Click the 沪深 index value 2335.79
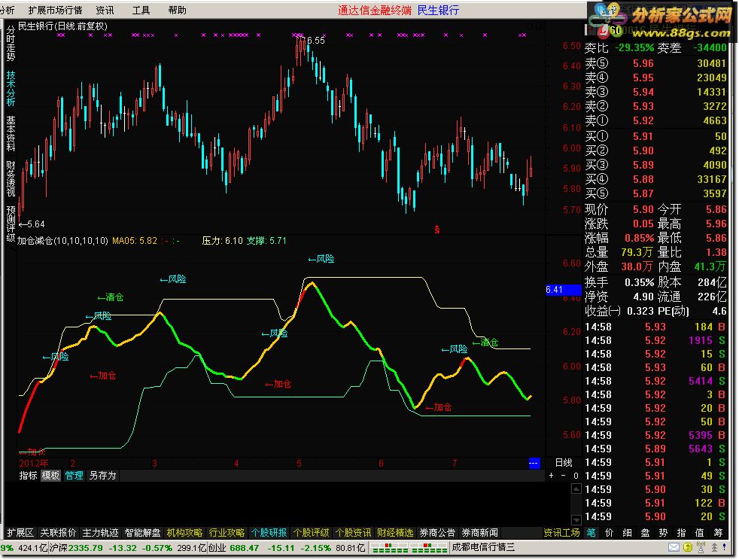Screen dimensions: 739x560 coord(85,548)
